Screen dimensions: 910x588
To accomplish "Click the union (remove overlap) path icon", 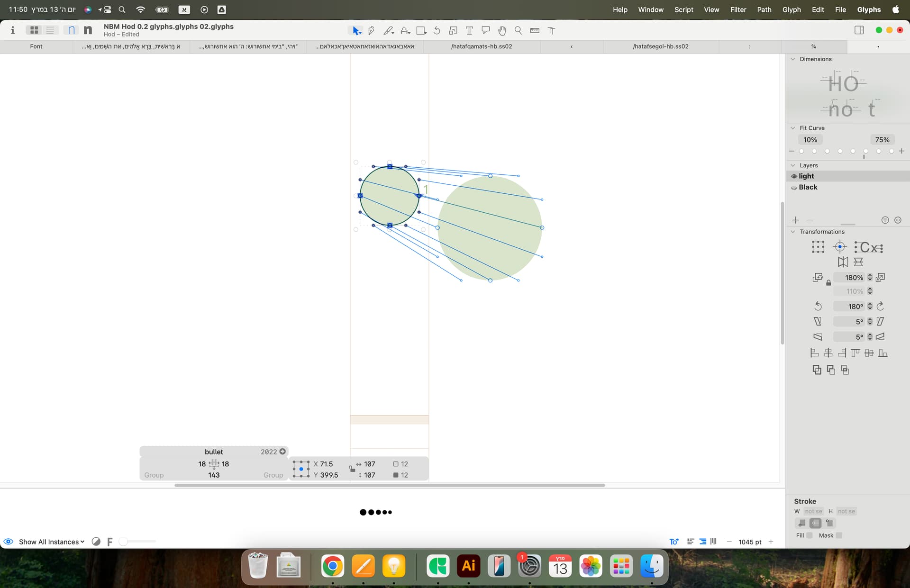I will pos(817,370).
